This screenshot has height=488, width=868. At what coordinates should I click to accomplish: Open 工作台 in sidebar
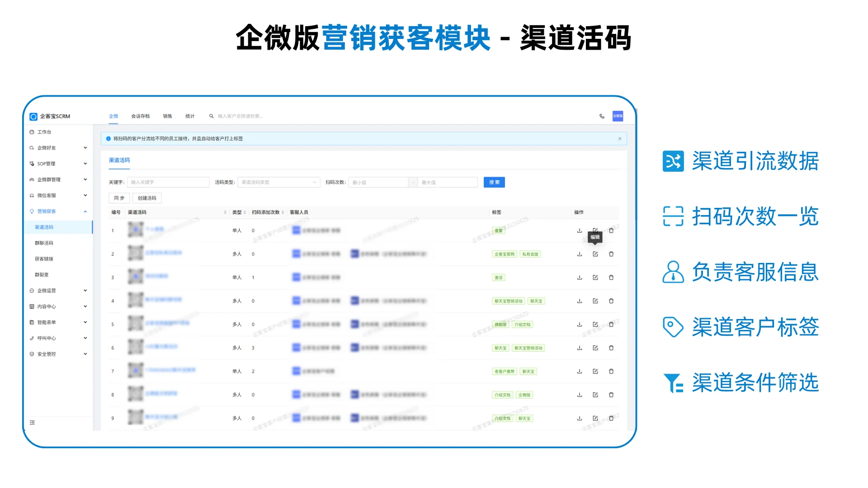pos(58,132)
